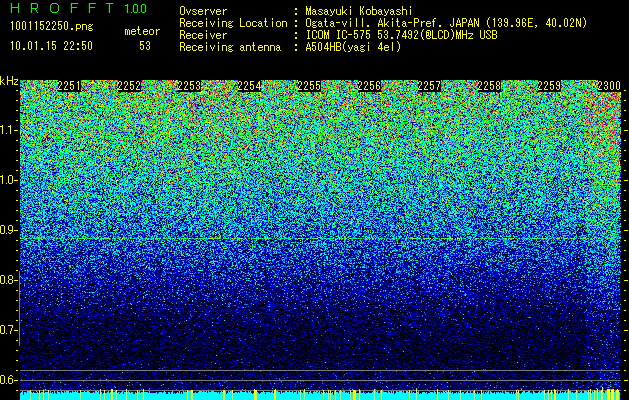Click time marker 2259
The height and width of the screenshot is (400, 629).
tap(549, 86)
